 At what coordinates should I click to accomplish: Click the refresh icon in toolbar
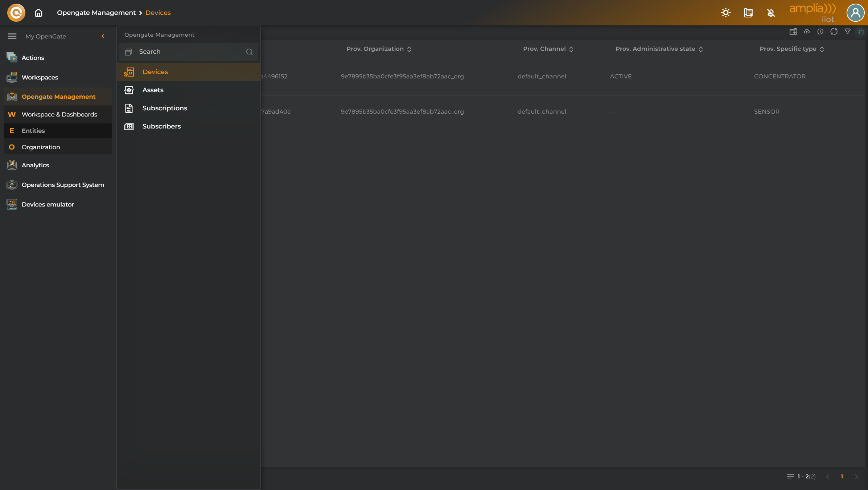click(x=835, y=31)
